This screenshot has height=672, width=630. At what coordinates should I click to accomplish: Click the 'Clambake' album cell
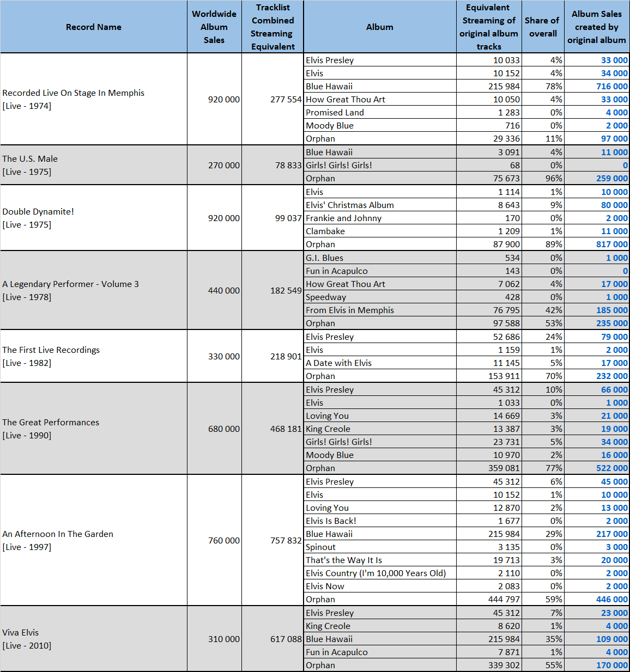(380, 231)
